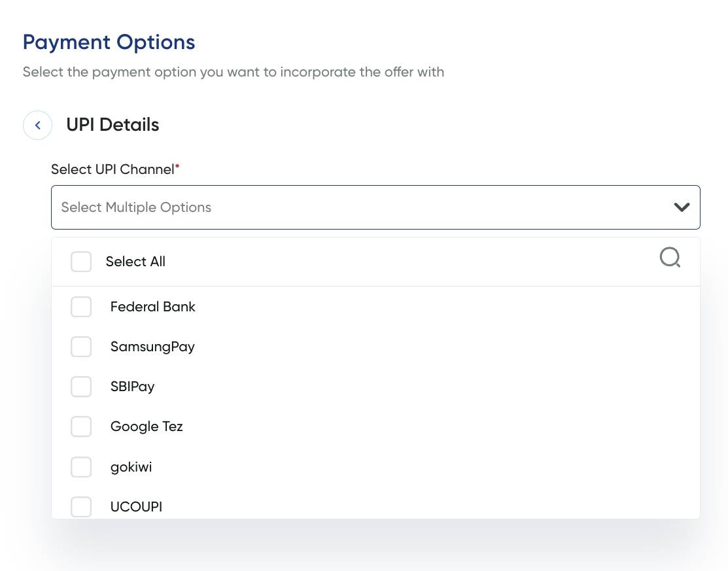Click the Select All label text

[135, 262]
